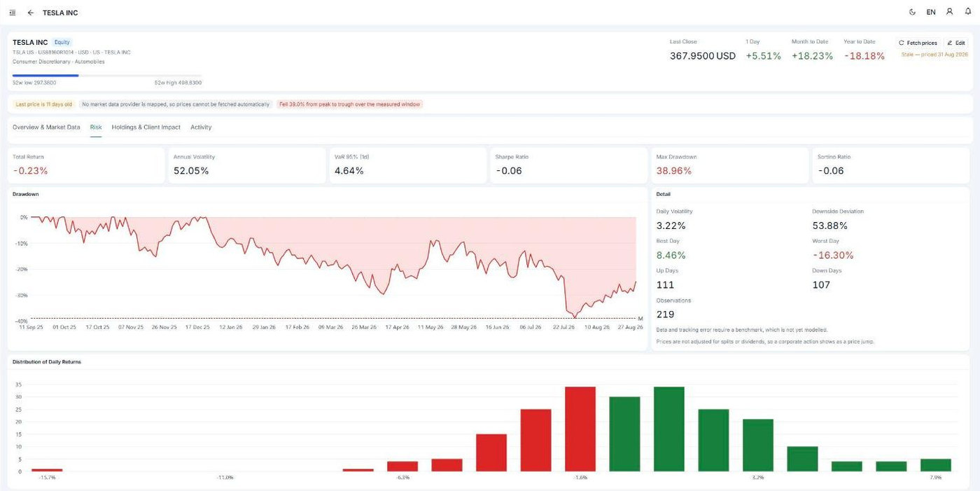Viewport: 980px width, 491px height.
Task: Click 'Consumer Discretionary · Automobiles' sector text
Action: 58,62
